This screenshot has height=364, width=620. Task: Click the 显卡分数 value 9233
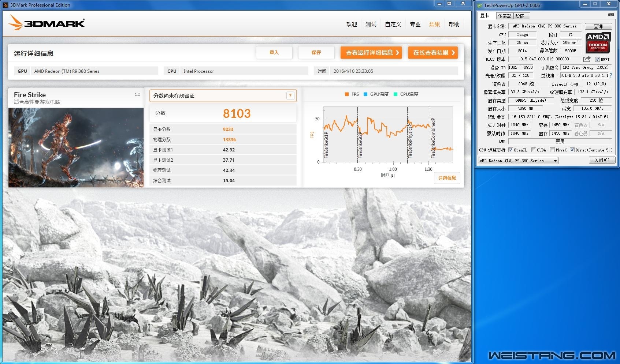tap(228, 129)
